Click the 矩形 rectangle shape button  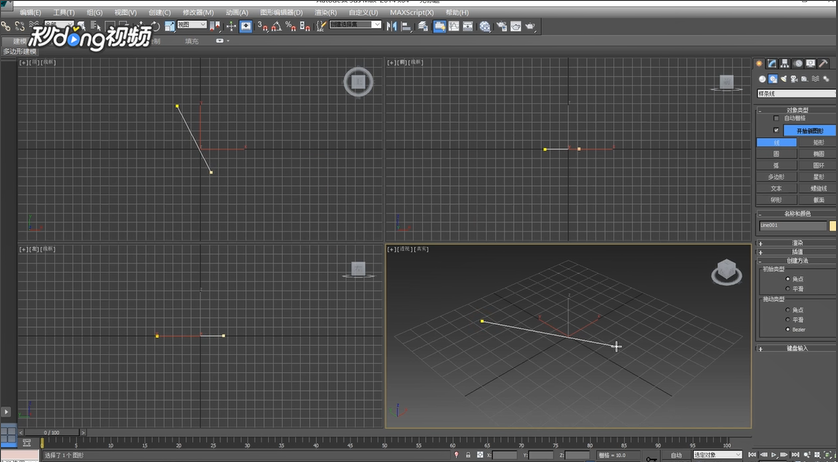818,142
